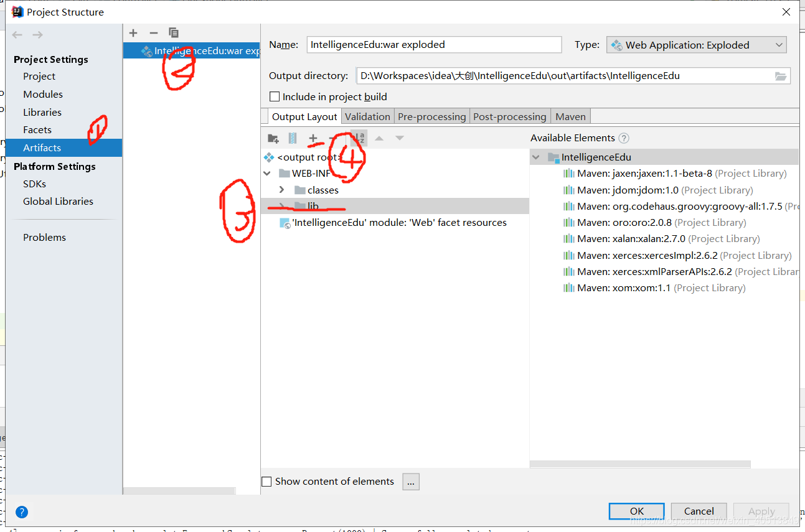Open the Pre-processing tab
This screenshot has width=805, height=532.
pos(431,116)
